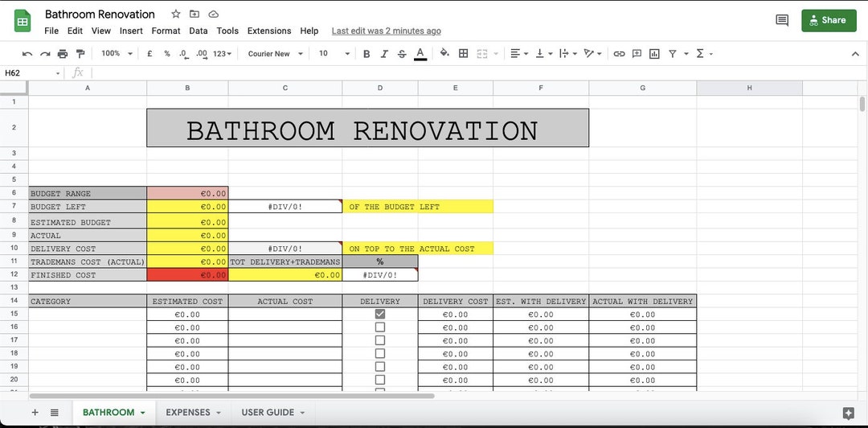Select the red FINISHED COST value cell

pos(187,275)
